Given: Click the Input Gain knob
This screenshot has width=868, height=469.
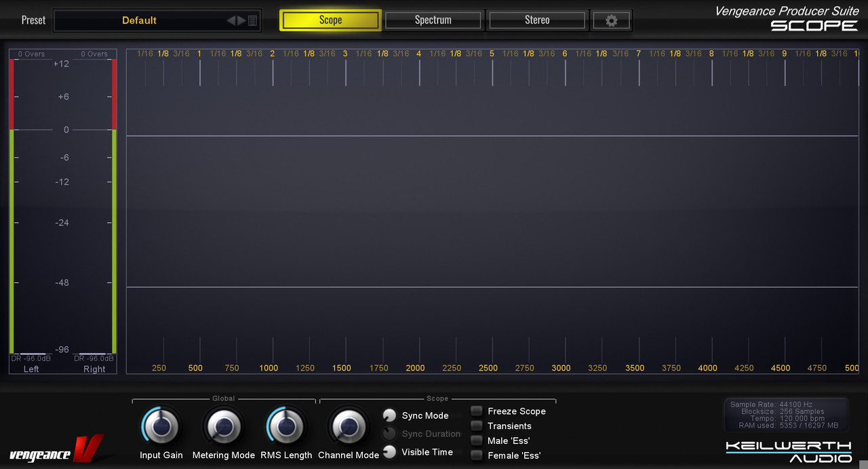Looking at the screenshot, I should tap(161, 426).
